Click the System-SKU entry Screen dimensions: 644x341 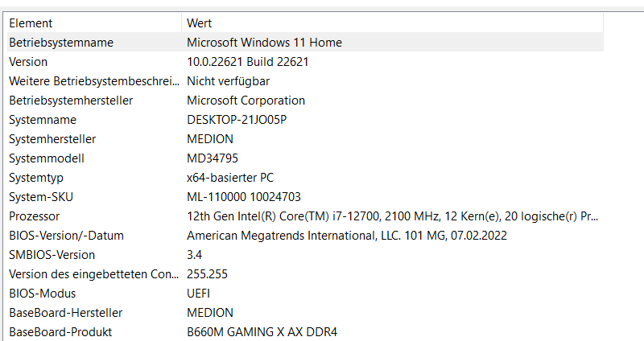39,197
